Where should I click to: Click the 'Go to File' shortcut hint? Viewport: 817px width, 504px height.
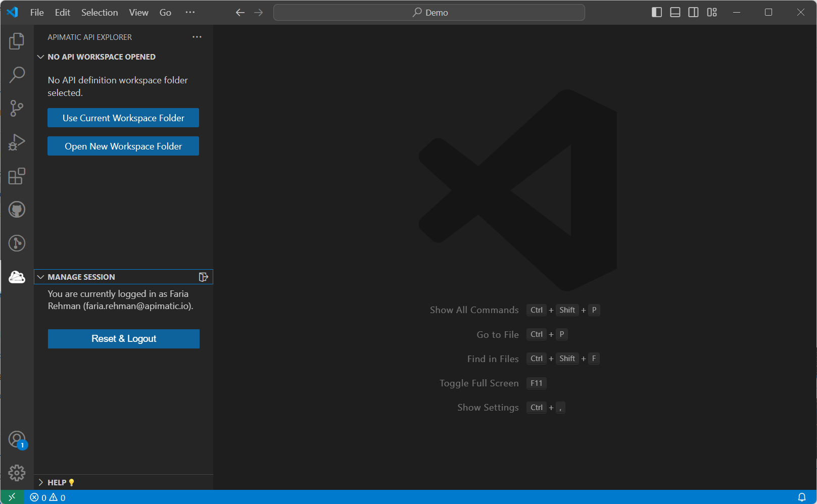click(522, 334)
